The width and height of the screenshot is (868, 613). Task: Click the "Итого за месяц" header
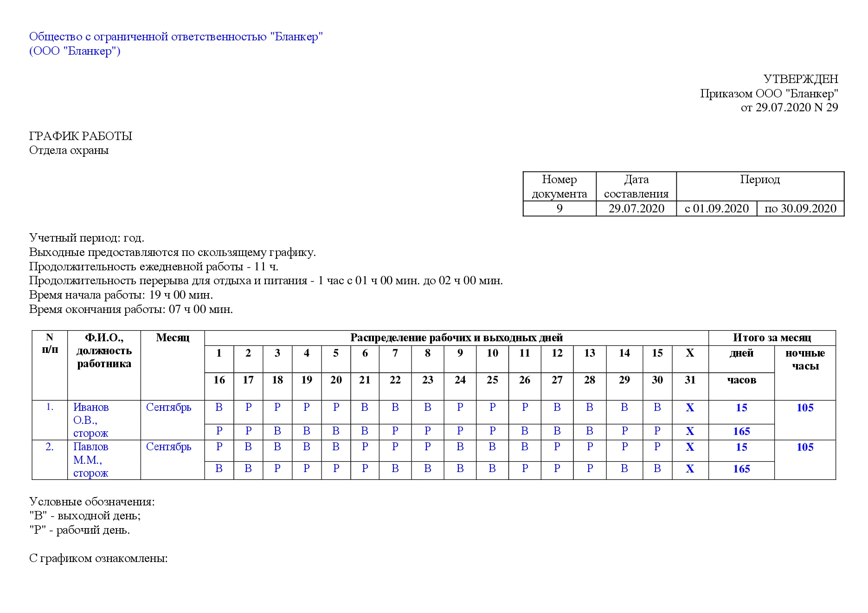772,338
